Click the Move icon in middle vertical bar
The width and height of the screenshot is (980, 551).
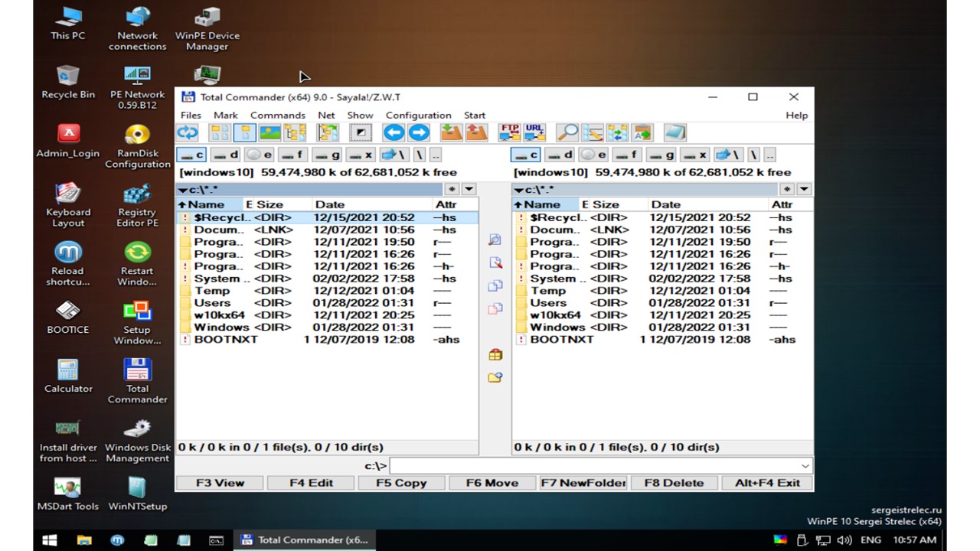click(x=495, y=308)
